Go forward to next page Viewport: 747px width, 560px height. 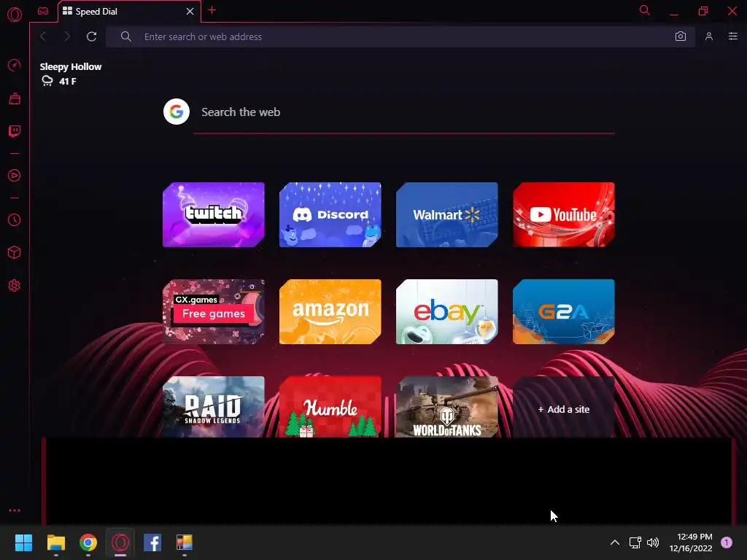[x=67, y=36]
